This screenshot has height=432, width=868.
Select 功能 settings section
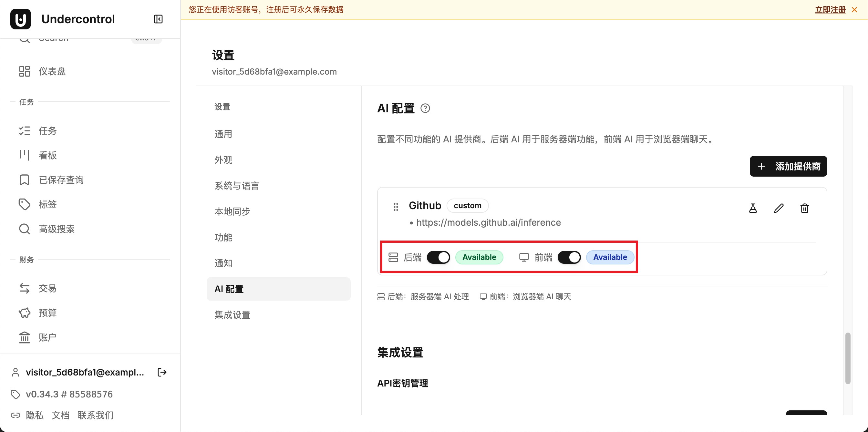278,238
